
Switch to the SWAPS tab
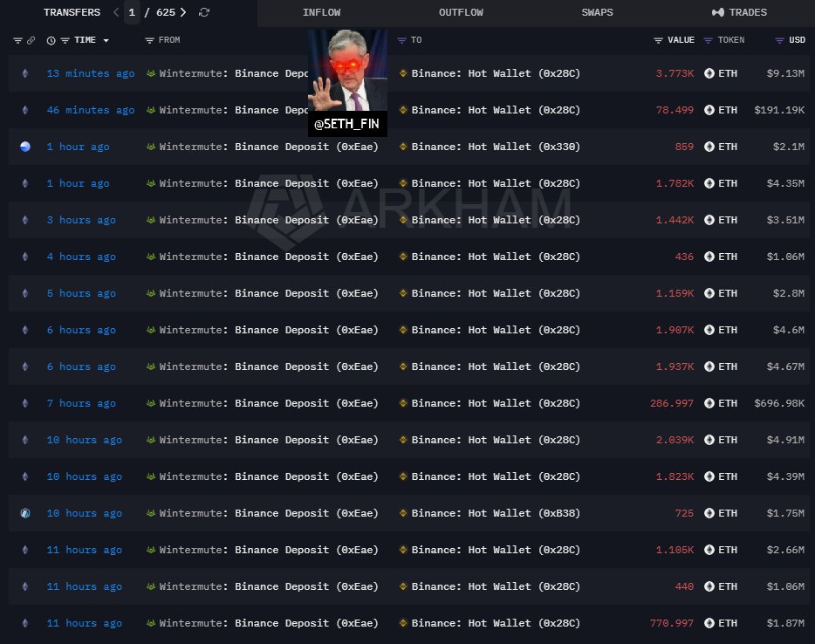[597, 12]
